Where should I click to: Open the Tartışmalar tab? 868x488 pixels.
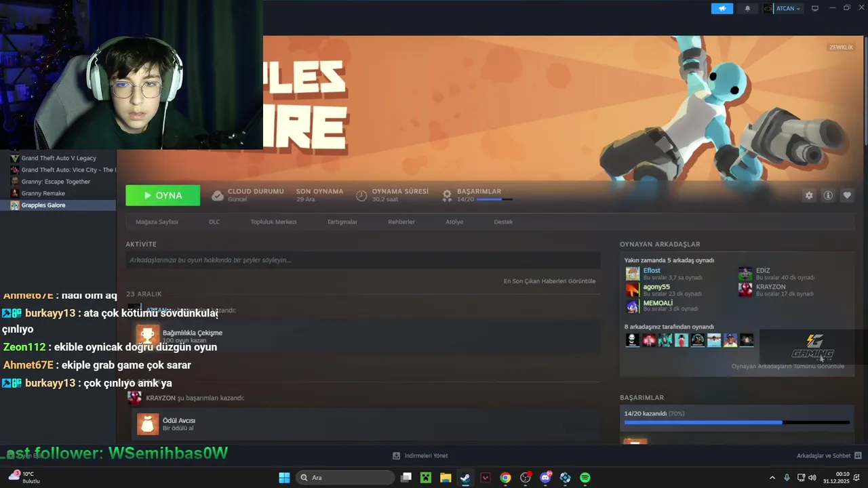(342, 222)
